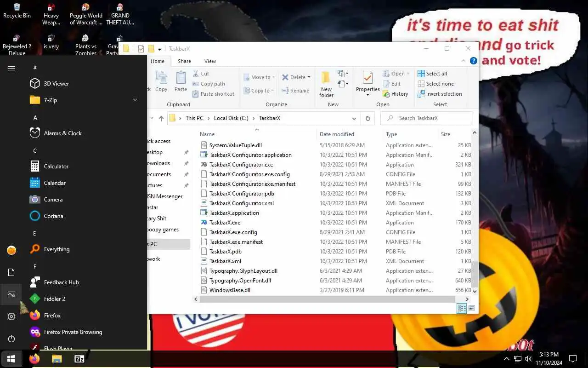This screenshot has width=588, height=368.
Task: Click Select all
Action: 432,74
